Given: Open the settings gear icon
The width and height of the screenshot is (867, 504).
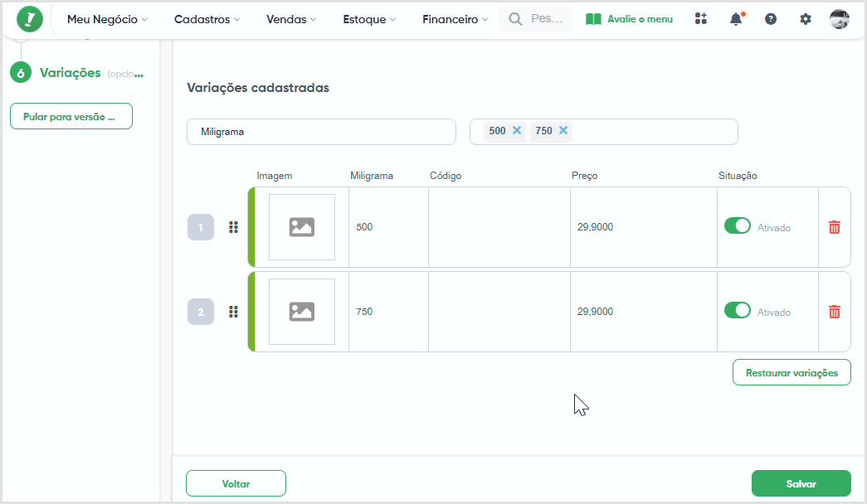Looking at the screenshot, I should (805, 19).
